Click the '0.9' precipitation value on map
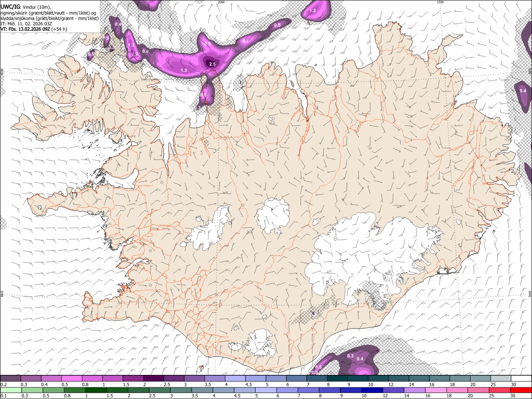The height and width of the screenshot is (399, 532). click(207, 44)
